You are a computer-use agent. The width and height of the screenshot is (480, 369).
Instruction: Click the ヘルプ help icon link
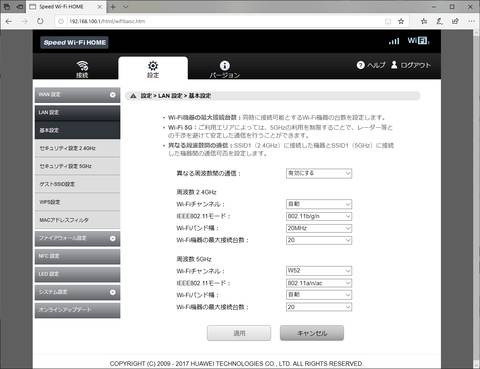coord(371,65)
